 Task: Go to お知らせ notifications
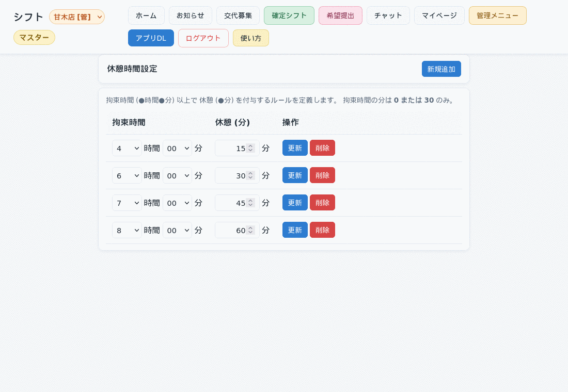[x=191, y=15]
